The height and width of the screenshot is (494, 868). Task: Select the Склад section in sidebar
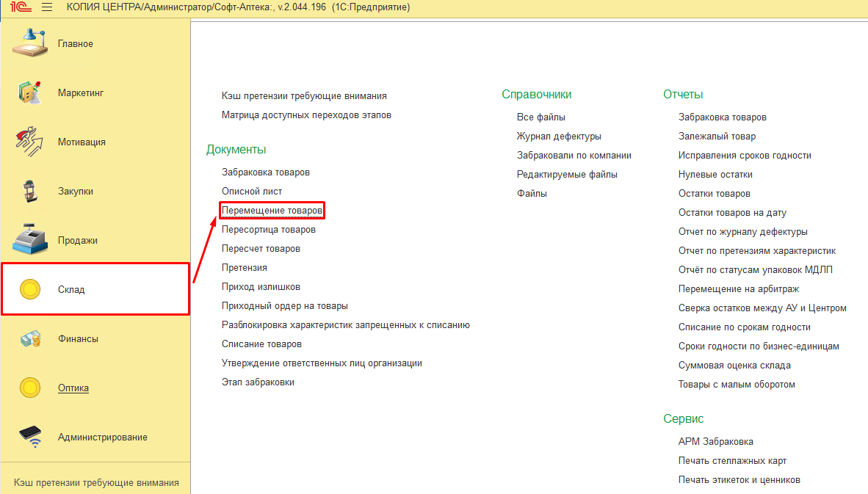click(x=72, y=289)
